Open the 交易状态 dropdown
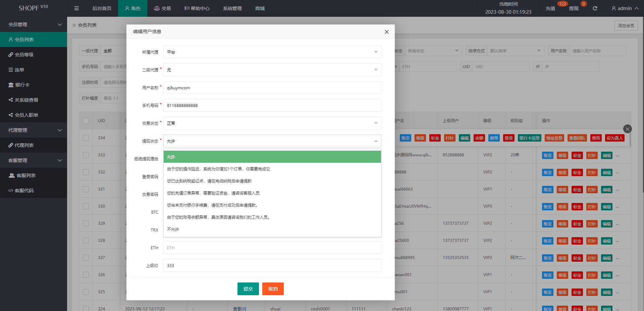This screenshot has width=644, height=311. 272,123
